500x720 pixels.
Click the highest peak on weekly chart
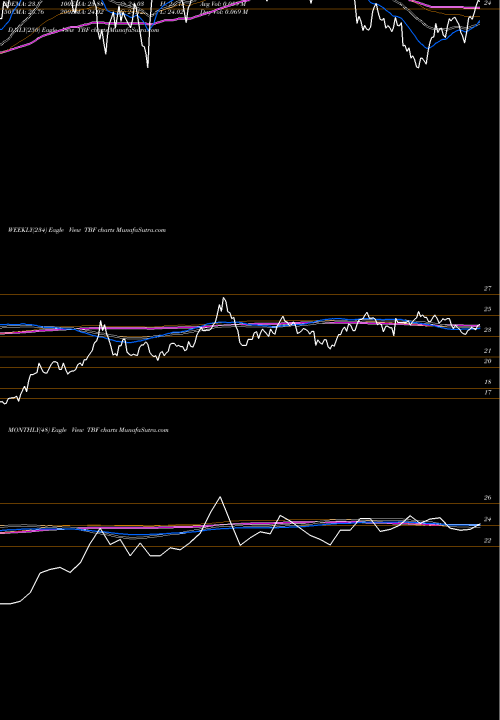(224, 298)
